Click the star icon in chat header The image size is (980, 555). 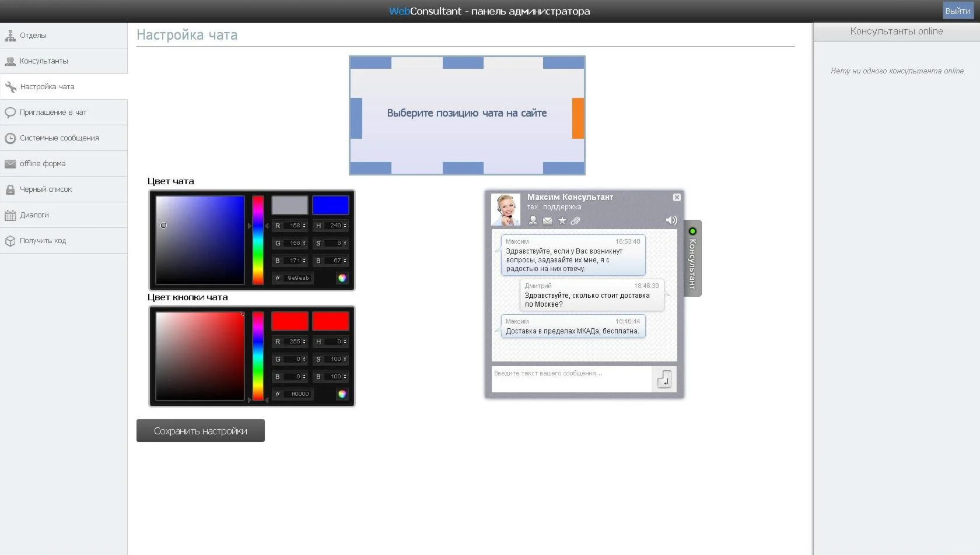(x=562, y=221)
